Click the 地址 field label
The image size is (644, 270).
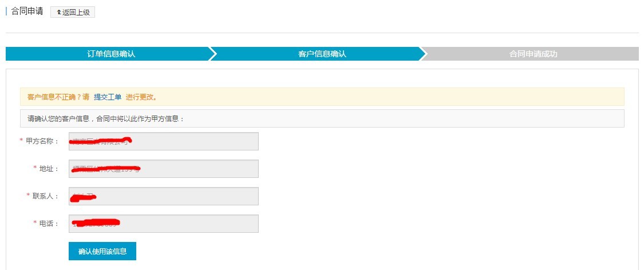click(x=49, y=169)
